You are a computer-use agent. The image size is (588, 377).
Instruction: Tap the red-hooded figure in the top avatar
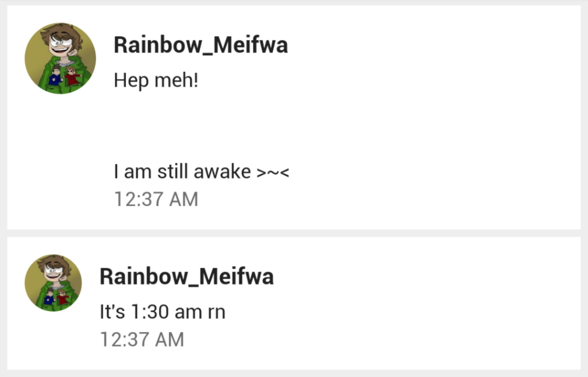[72, 75]
